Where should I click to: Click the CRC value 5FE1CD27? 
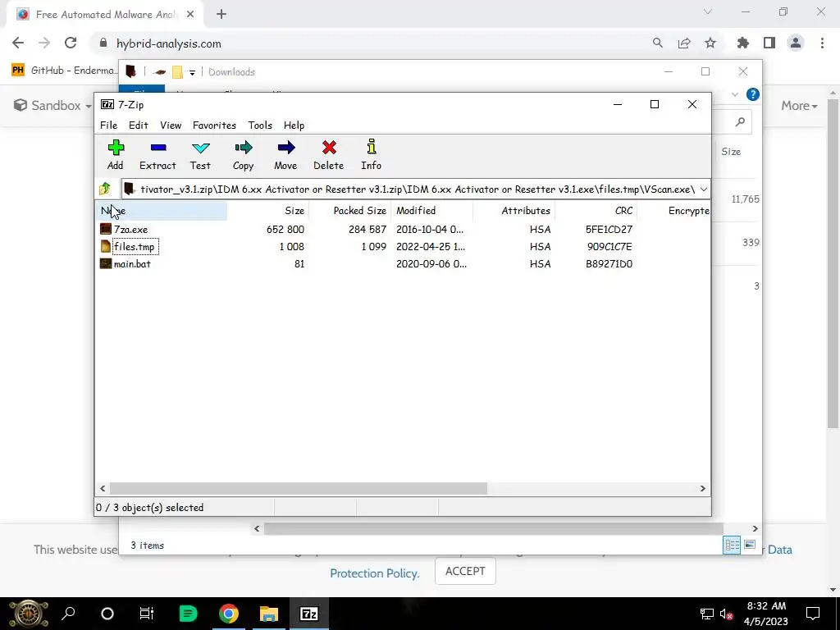pyautogui.click(x=609, y=230)
